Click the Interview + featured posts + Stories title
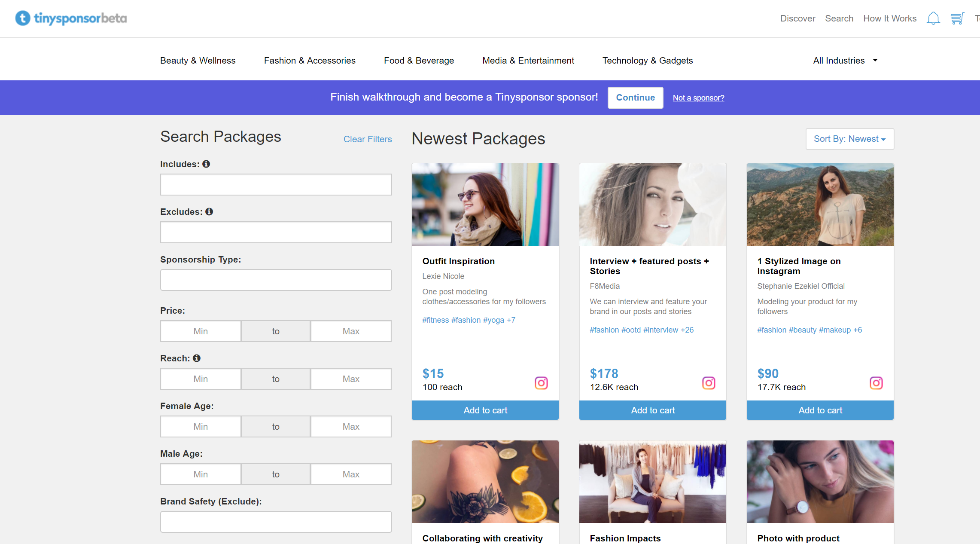Screen dimensions: 980x544 point(649,266)
